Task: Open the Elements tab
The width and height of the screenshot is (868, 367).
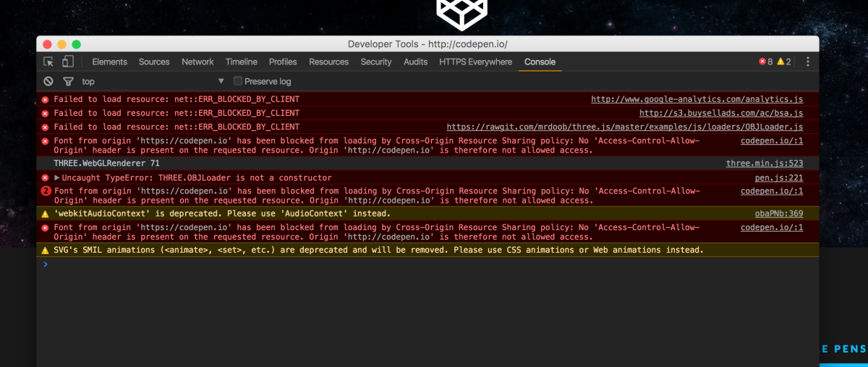Action: (109, 62)
